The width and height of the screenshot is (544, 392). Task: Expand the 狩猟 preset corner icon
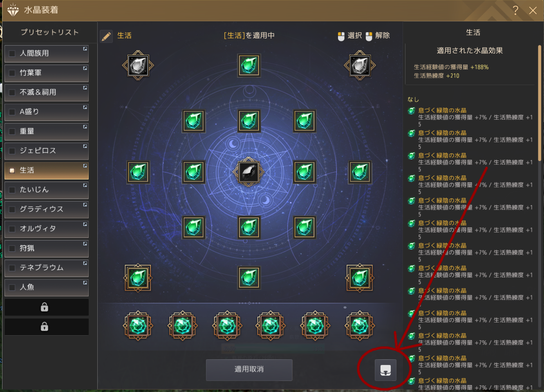pyautogui.click(x=85, y=244)
